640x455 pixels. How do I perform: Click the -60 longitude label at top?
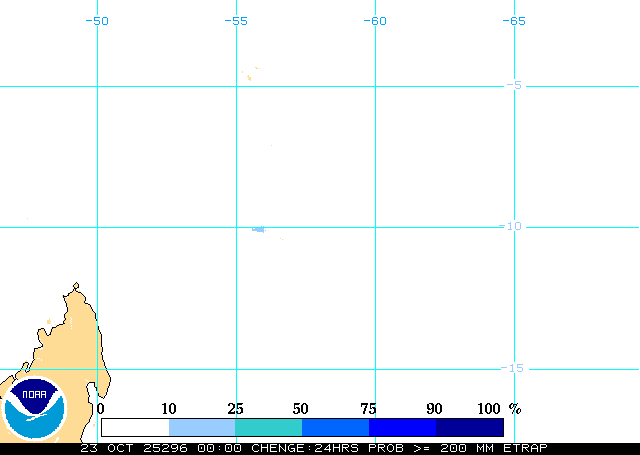click(374, 21)
